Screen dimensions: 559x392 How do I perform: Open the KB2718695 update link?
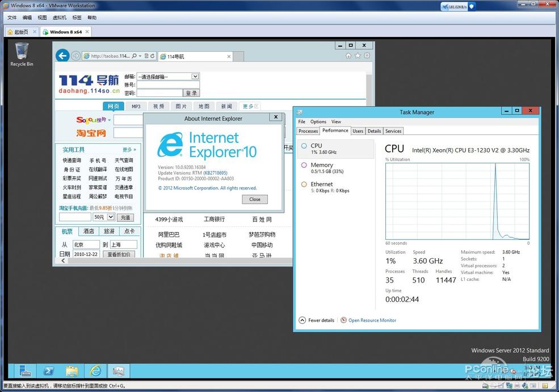tap(215, 173)
